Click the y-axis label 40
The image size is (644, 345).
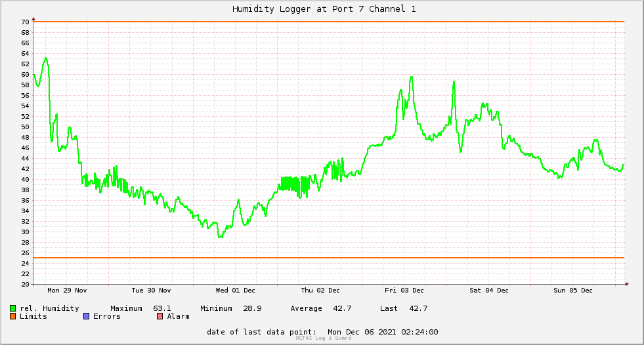[x=26, y=179]
